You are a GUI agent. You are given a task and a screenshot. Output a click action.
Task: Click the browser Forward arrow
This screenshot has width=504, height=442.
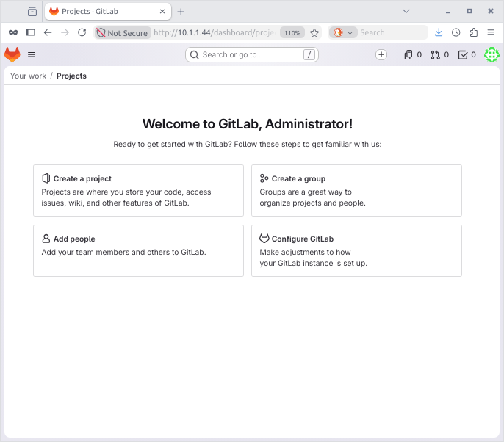(x=65, y=32)
